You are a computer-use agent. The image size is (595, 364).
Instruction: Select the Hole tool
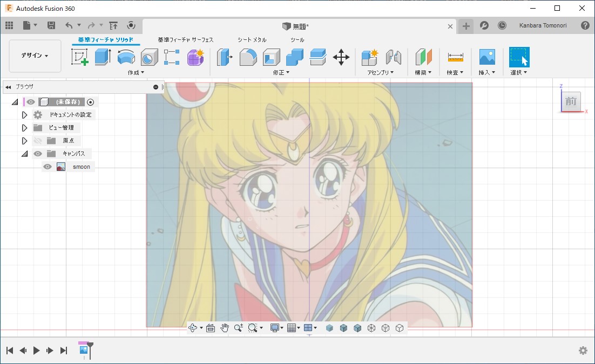click(149, 57)
